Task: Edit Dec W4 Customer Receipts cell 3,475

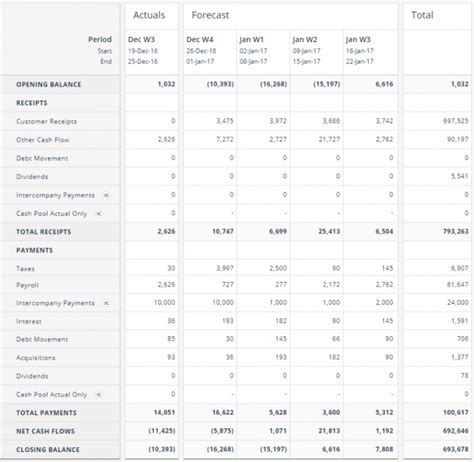Action: [x=225, y=121]
